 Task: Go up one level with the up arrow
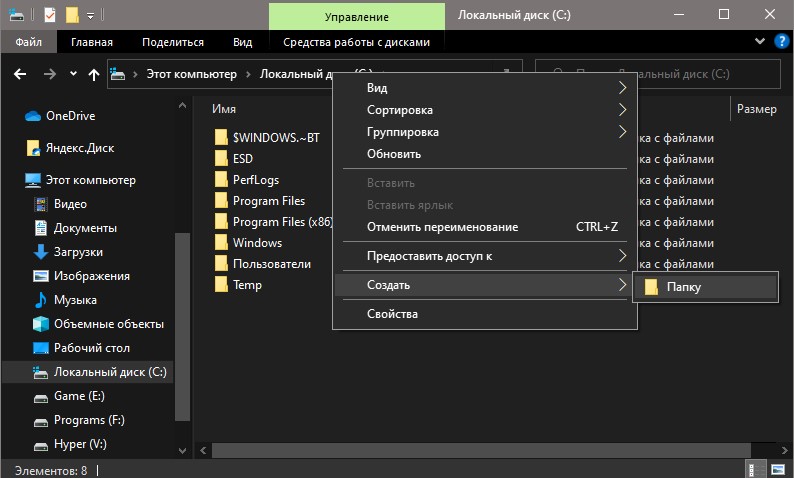[94, 75]
